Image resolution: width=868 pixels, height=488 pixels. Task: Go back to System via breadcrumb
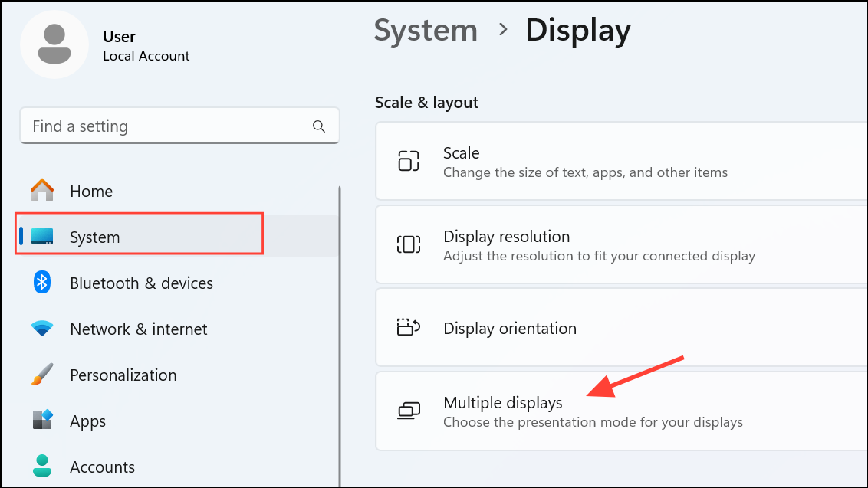click(426, 31)
